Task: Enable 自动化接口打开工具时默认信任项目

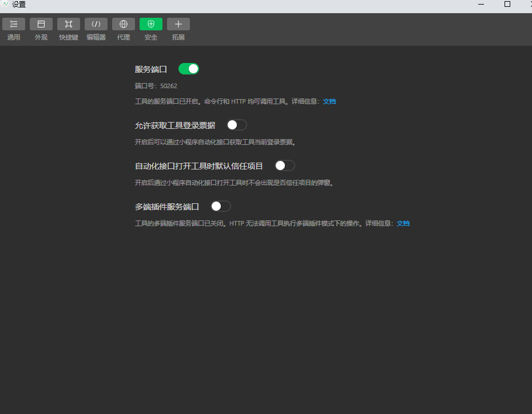Action: 284,165
